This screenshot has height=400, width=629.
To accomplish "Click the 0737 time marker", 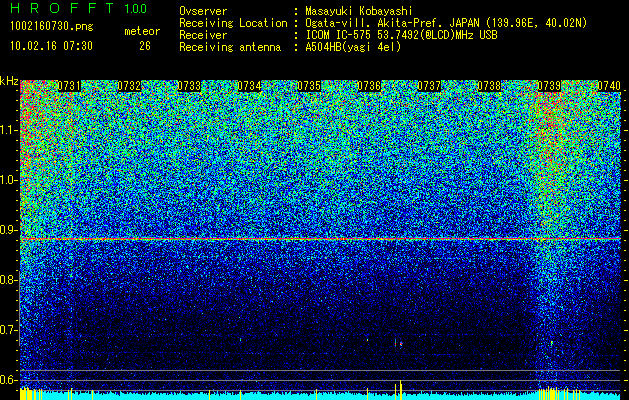I will (429, 86).
